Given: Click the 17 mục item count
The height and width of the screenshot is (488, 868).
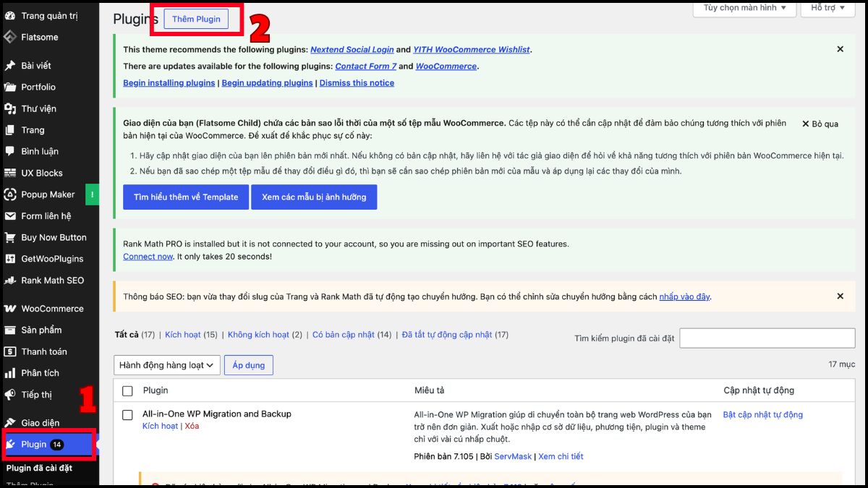Looking at the screenshot, I should [842, 365].
